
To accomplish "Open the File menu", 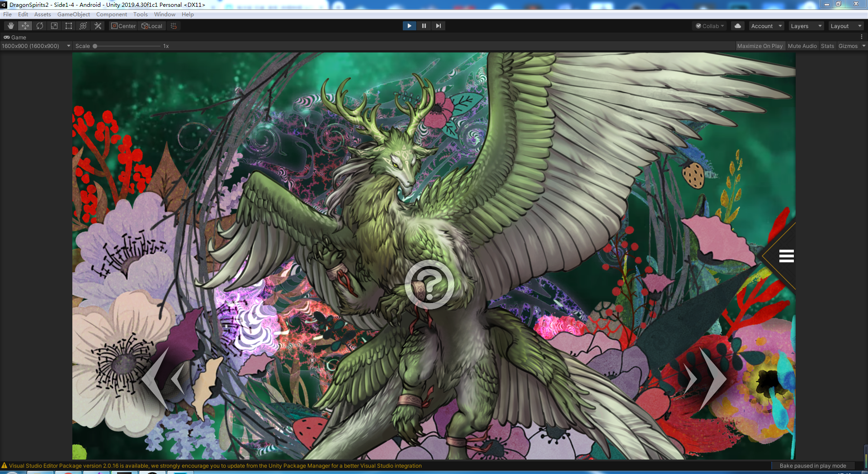I will 8,14.
